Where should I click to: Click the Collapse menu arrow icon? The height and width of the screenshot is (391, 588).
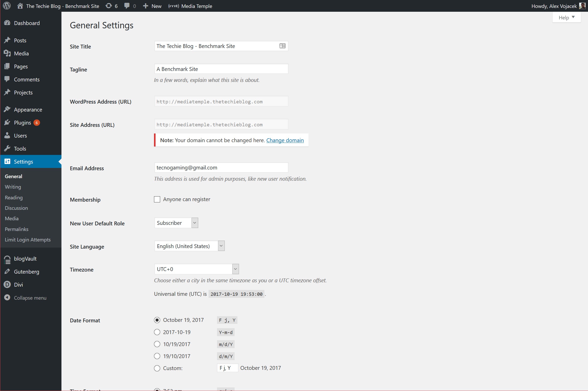pyautogui.click(x=7, y=298)
